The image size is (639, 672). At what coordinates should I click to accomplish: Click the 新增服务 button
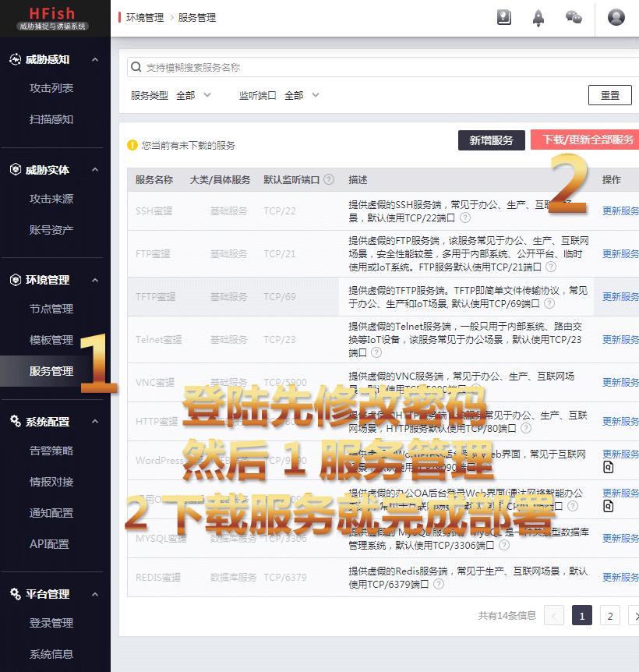click(x=491, y=140)
